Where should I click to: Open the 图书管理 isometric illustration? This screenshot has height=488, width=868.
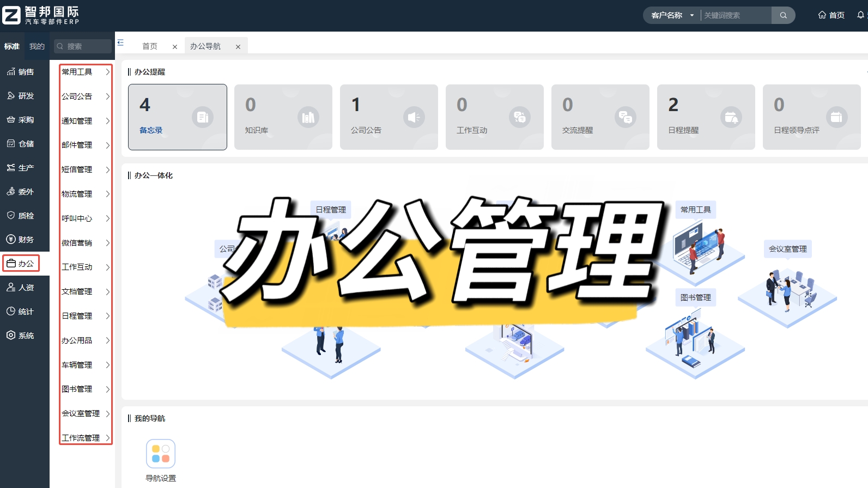695,344
